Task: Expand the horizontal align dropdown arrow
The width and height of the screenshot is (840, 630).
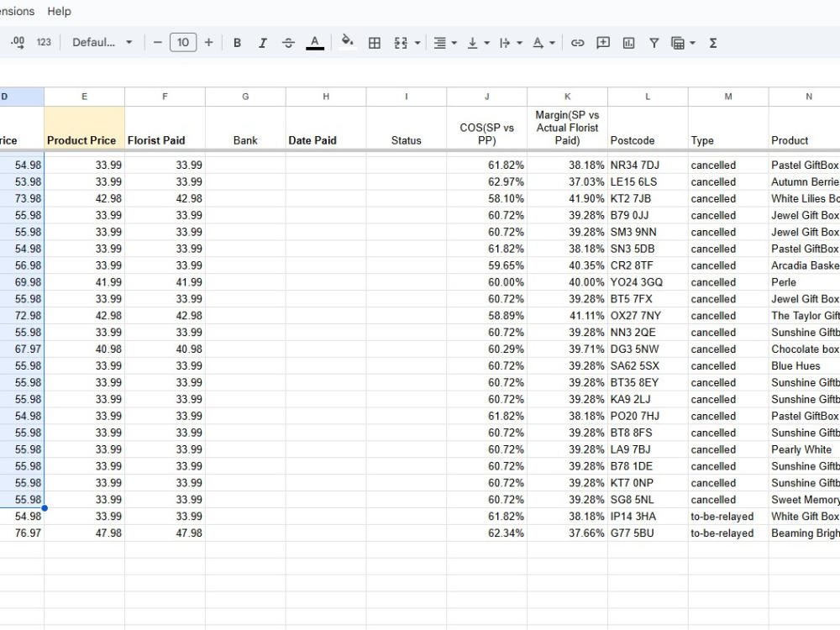Action: click(x=454, y=43)
